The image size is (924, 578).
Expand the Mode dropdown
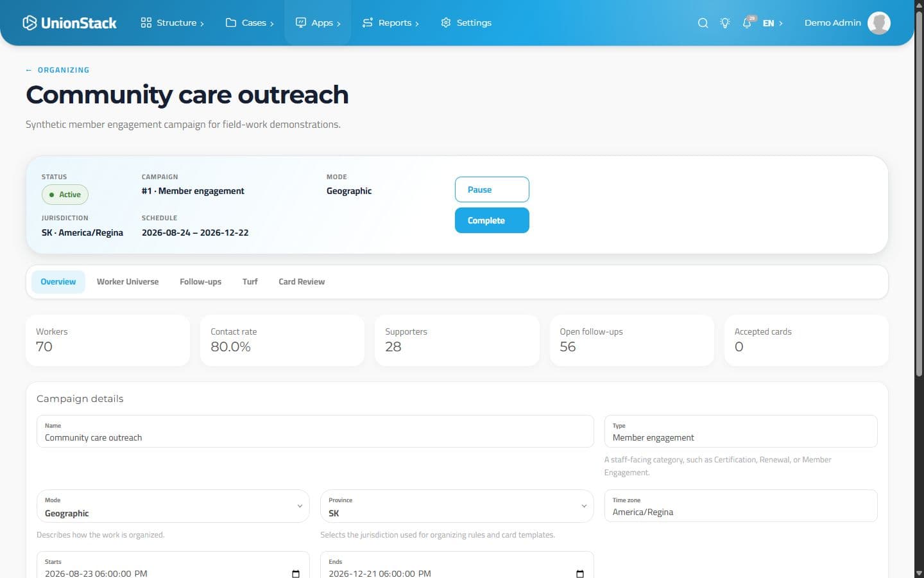[x=173, y=506]
